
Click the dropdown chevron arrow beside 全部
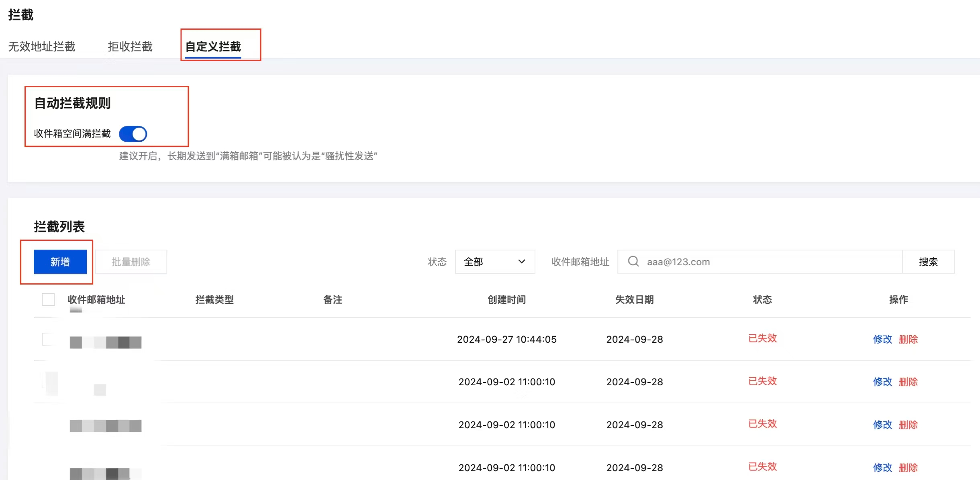click(x=522, y=262)
